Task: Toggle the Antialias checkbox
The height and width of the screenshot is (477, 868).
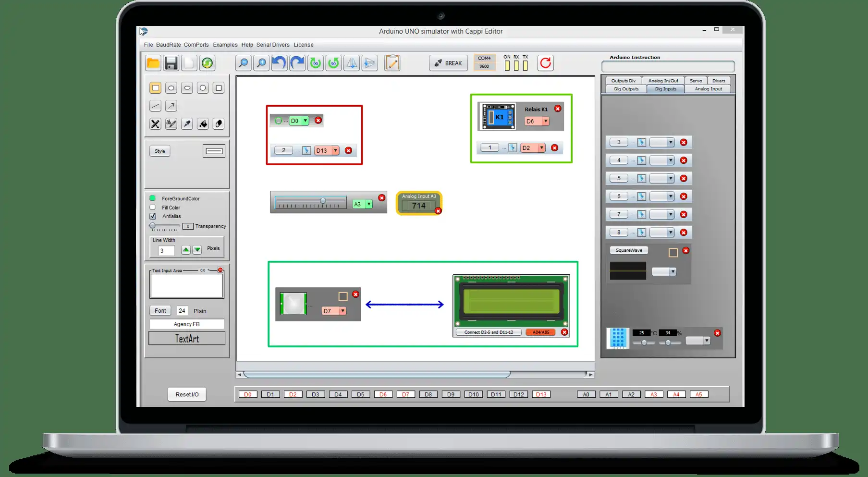Action: 153,216
